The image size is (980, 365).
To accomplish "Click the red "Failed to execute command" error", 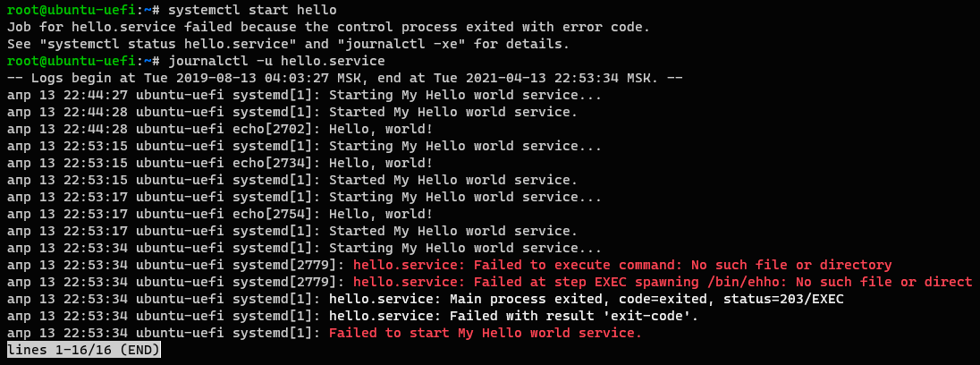I will tap(622, 265).
